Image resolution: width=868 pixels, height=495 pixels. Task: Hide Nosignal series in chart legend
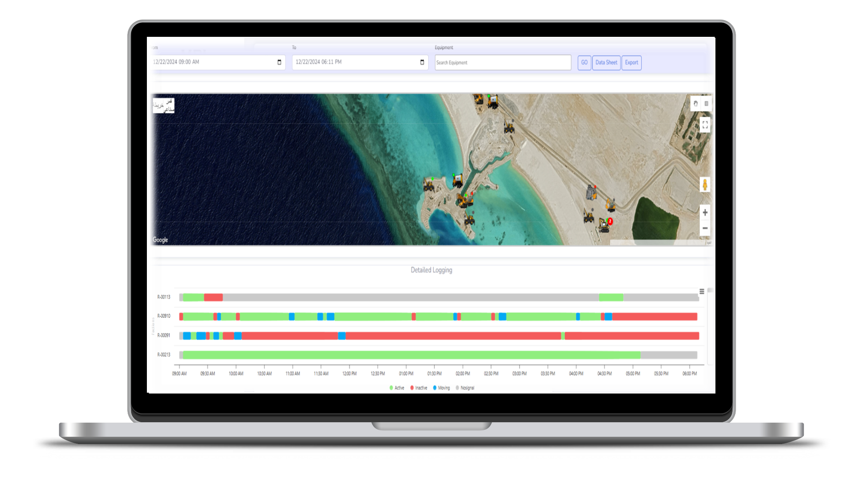[x=465, y=388]
